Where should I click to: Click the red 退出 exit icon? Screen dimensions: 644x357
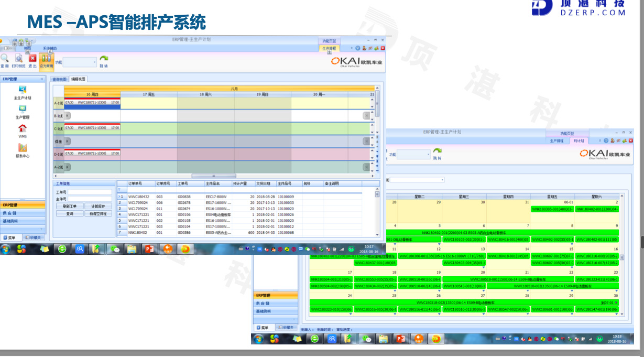[x=32, y=58]
